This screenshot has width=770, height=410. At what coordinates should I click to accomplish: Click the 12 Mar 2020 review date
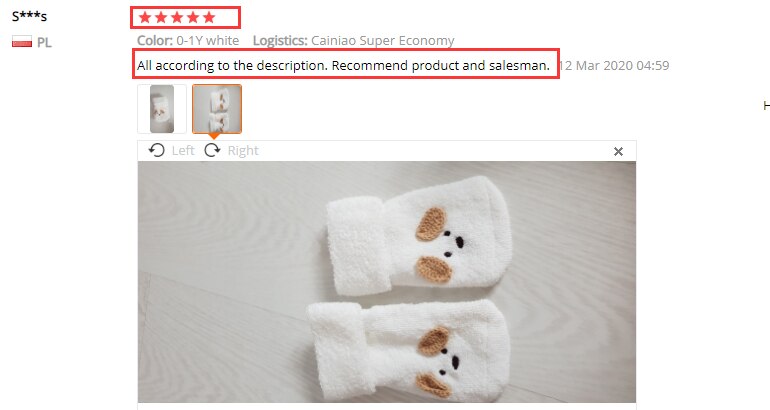614,65
